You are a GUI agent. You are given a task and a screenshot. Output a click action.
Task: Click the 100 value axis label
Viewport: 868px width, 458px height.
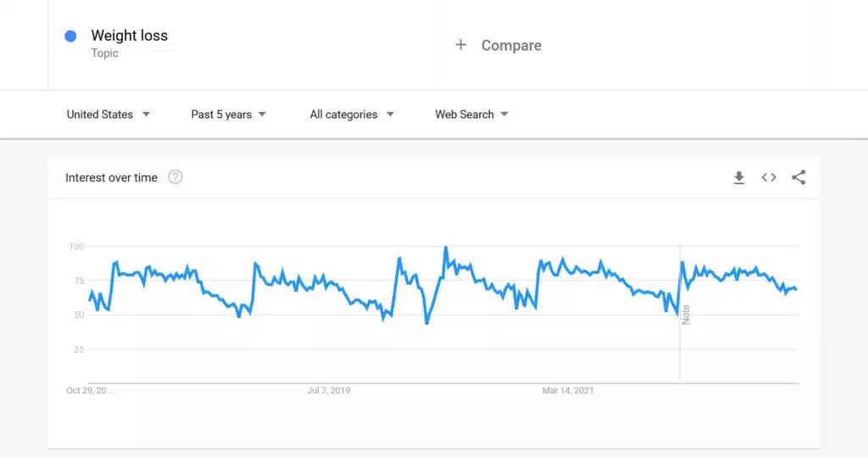point(76,247)
